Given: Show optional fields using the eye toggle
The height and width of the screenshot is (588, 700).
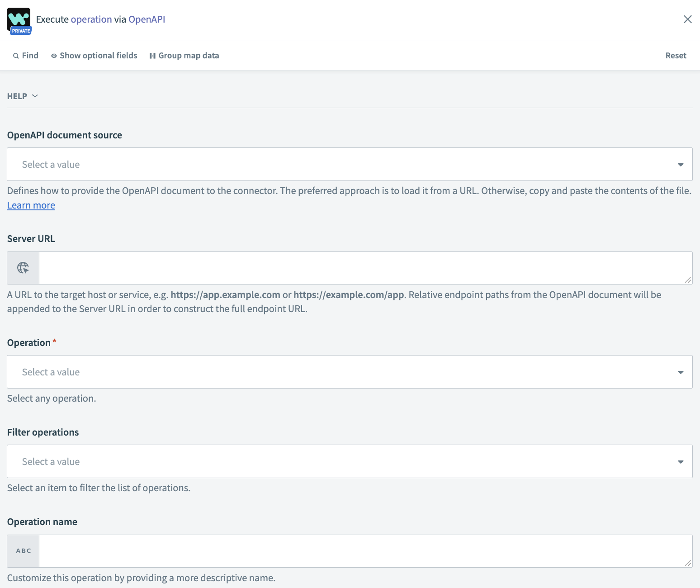Looking at the screenshot, I should pyautogui.click(x=54, y=56).
